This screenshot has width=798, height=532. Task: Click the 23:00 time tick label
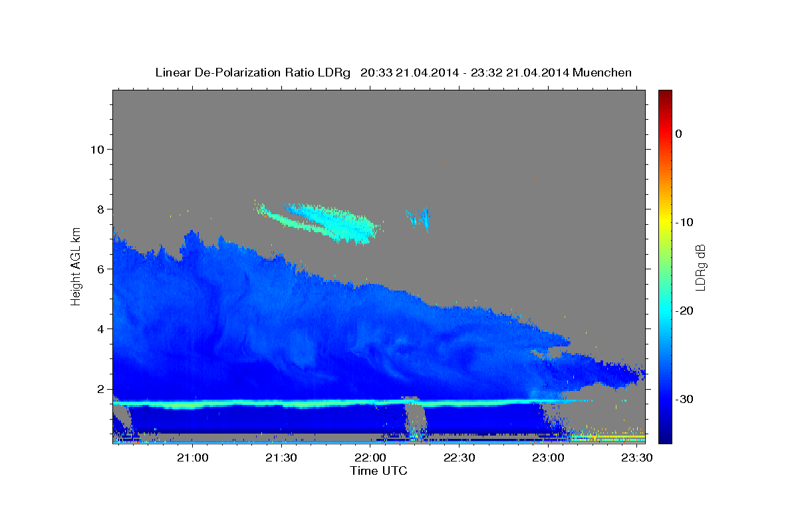pyautogui.click(x=548, y=458)
